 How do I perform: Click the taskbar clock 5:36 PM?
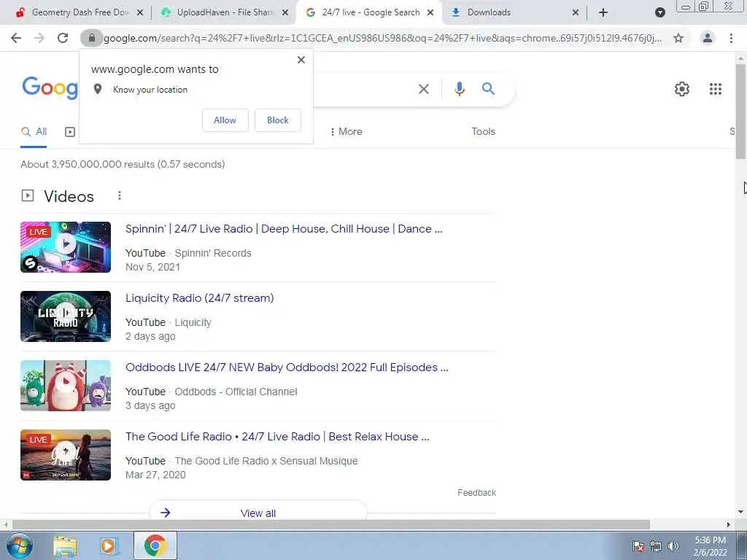(x=710, y=540)
